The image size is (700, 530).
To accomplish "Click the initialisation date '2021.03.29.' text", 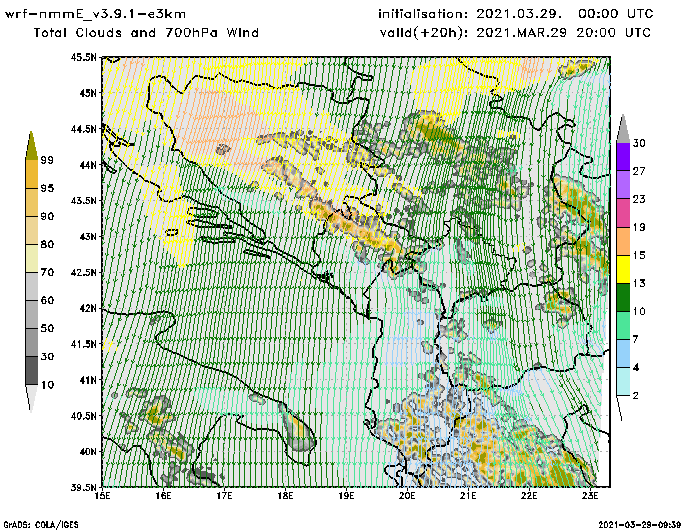I will 518,14.
